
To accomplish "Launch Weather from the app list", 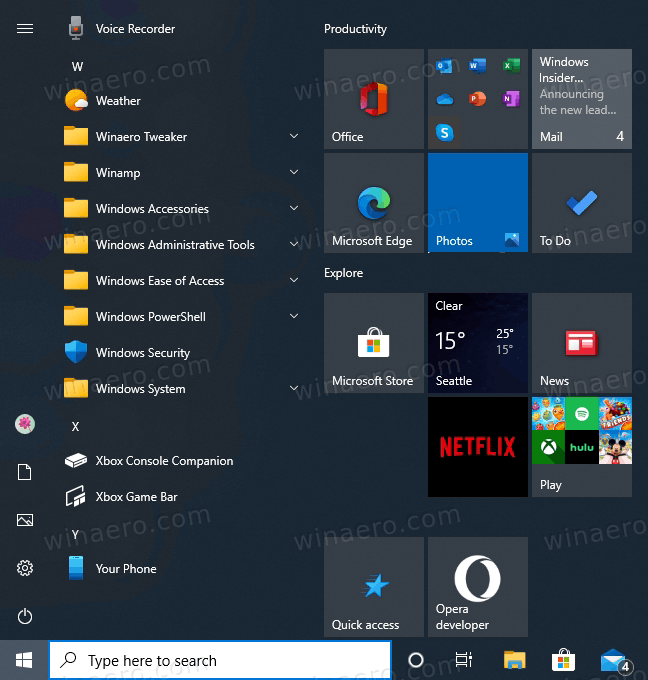I will click(182, 101).
